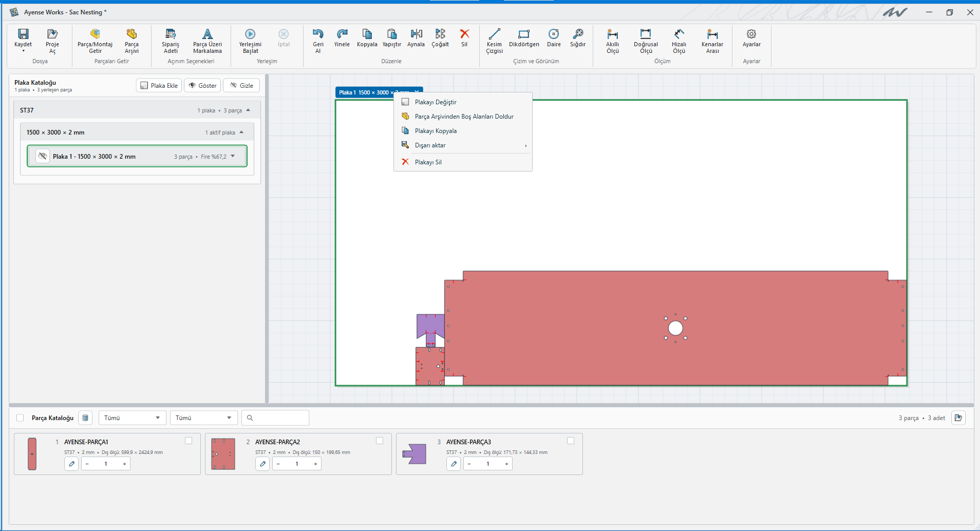Toggle Parça Kataloğu select-all checkbox
The image size is (980, 531).
coord(20,418)
